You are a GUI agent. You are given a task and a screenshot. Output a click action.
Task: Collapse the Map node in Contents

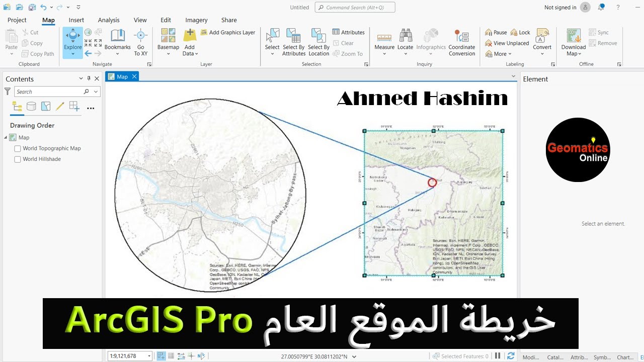(x=6, y=138)
